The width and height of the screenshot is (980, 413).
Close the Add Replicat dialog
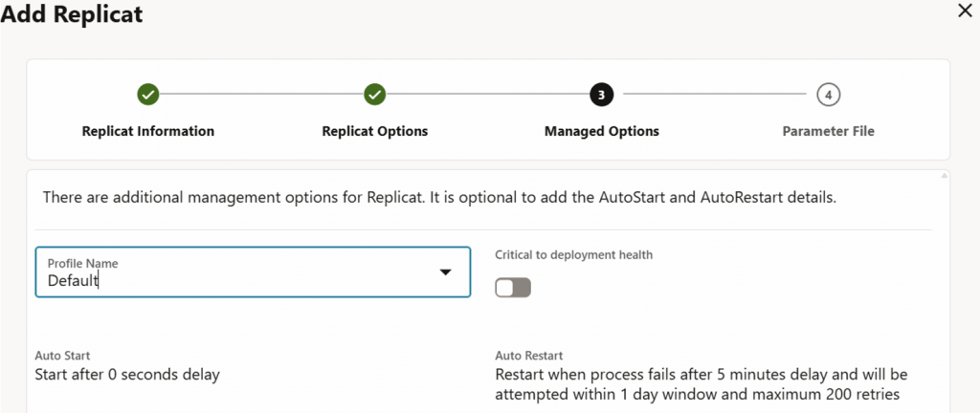pyautogui.click(x=965, y=11)
